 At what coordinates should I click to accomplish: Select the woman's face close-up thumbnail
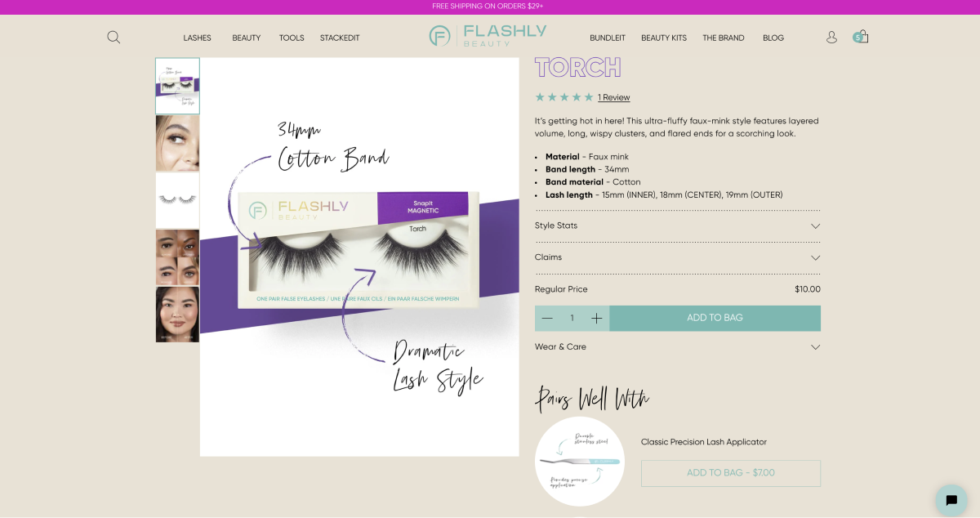[x=177, y=143]
